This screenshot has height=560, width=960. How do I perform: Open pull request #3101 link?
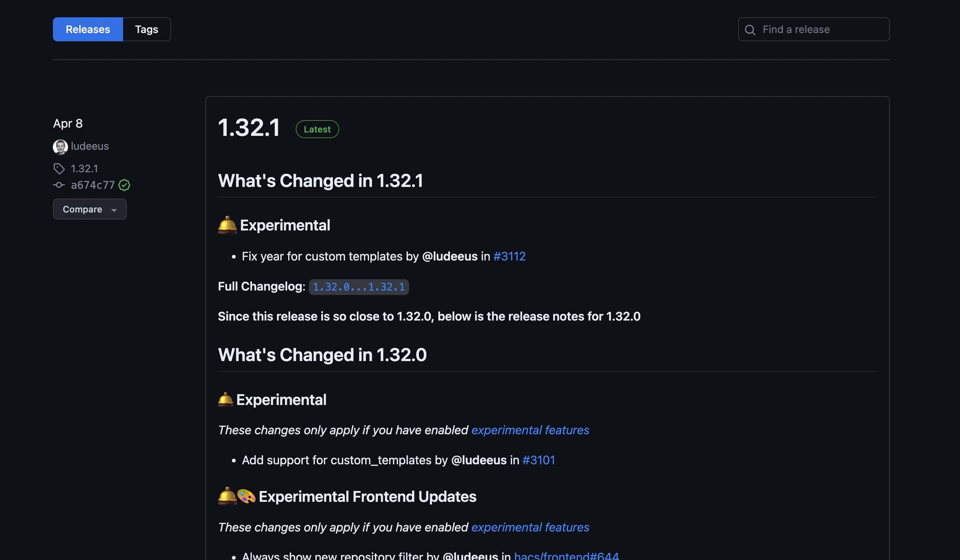click(x=538, y=460)
